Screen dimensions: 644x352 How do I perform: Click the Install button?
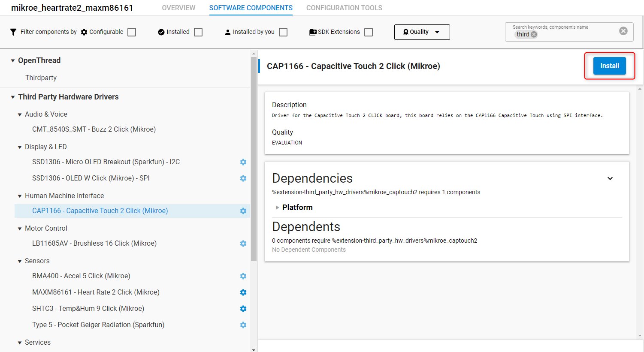(x=609, y=66)
